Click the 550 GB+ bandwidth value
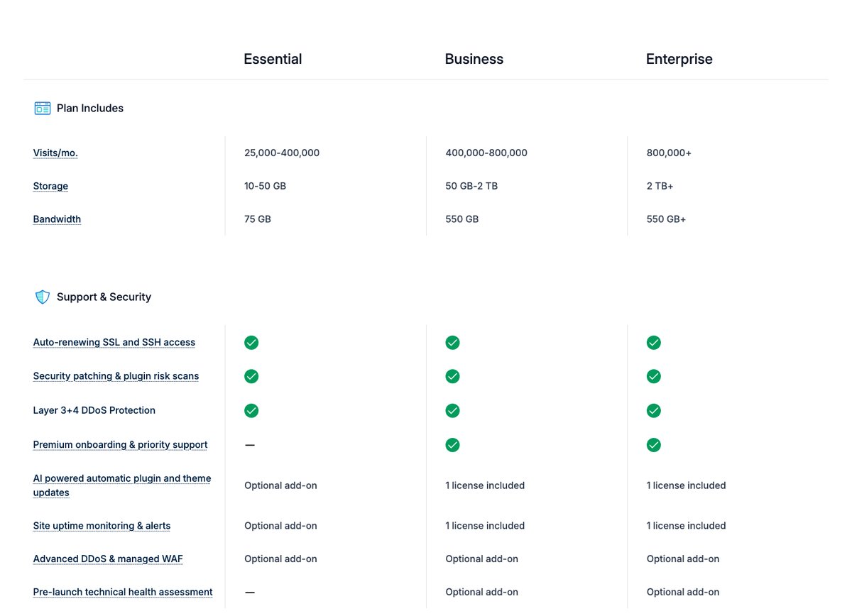852x616 pixels. pos(667,219)
